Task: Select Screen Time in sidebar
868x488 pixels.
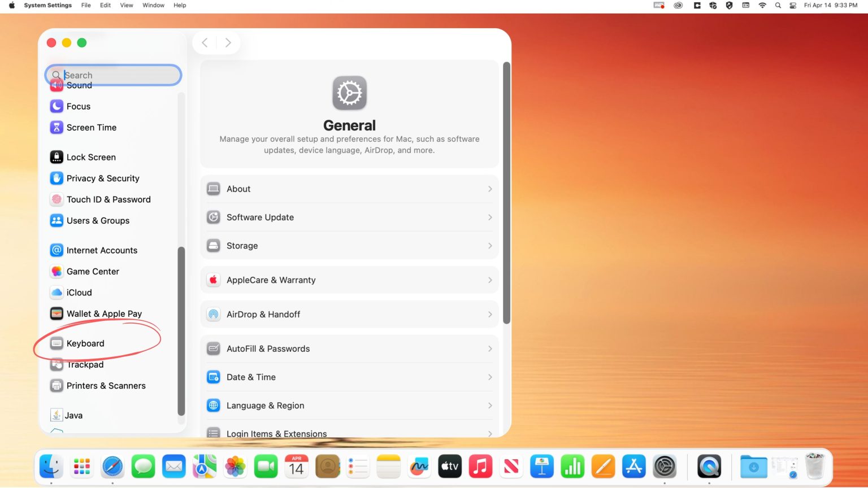Action: pyautogui.click(x=92, y=128)
